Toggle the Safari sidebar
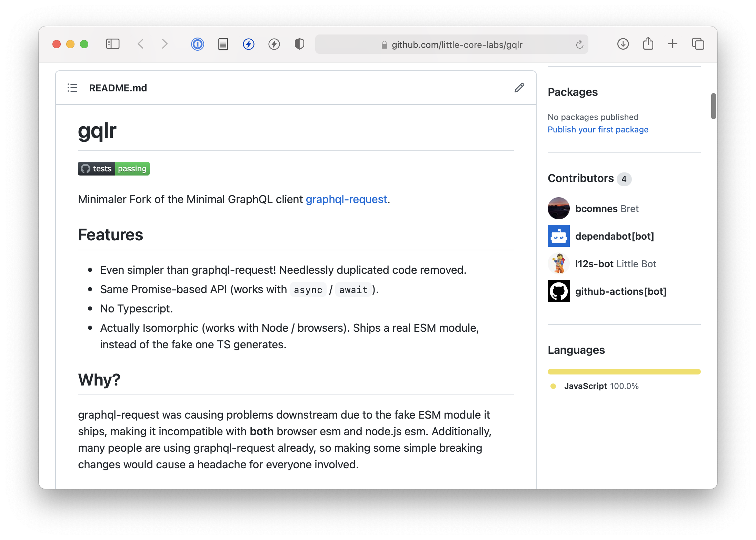756x540 pixels. [112, 44]
